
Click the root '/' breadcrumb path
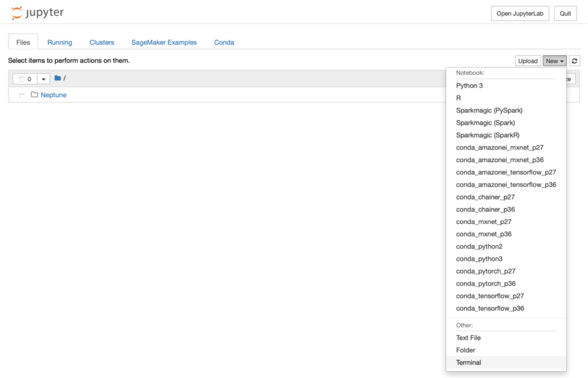tap(64, 78)
